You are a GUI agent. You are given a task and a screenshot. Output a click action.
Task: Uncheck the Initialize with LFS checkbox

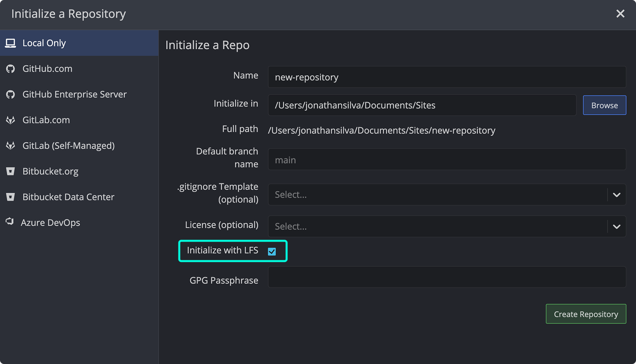pyautogui.click(x=272, y=251)
